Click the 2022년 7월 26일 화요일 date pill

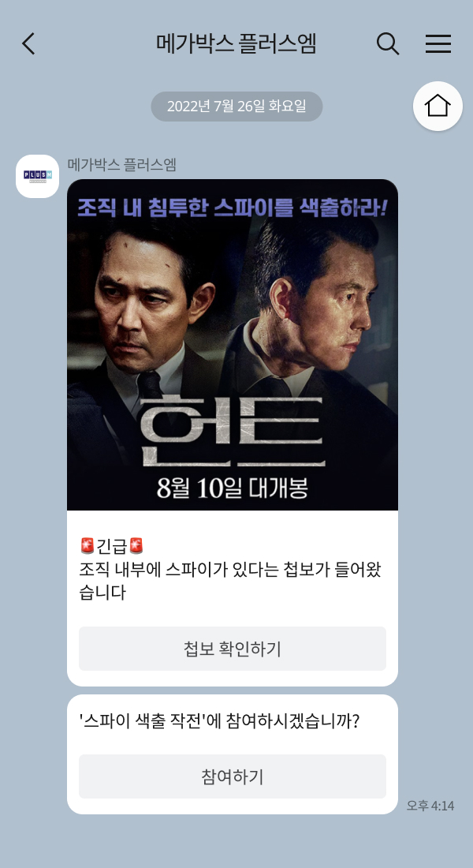pos(236,107)
